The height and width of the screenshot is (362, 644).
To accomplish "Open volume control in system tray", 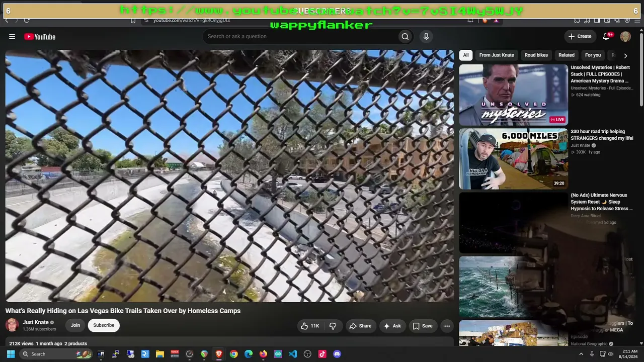I will [610, 354].
